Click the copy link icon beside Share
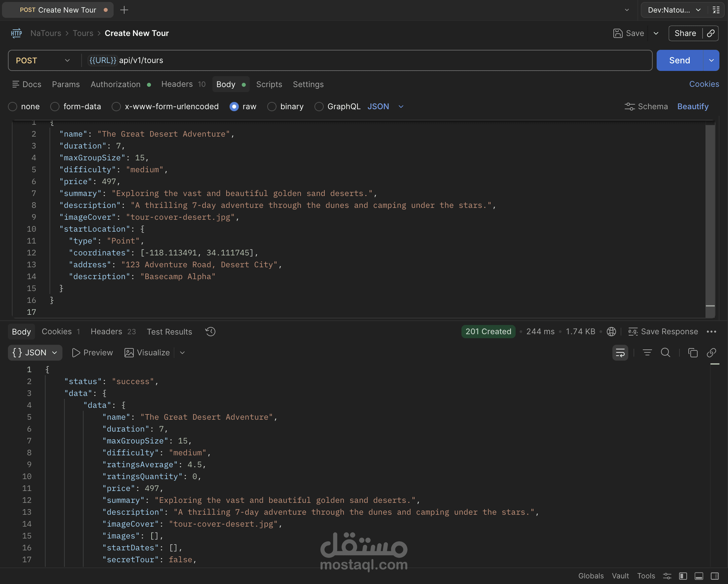 pyautogui.click(x=710, y=33)
